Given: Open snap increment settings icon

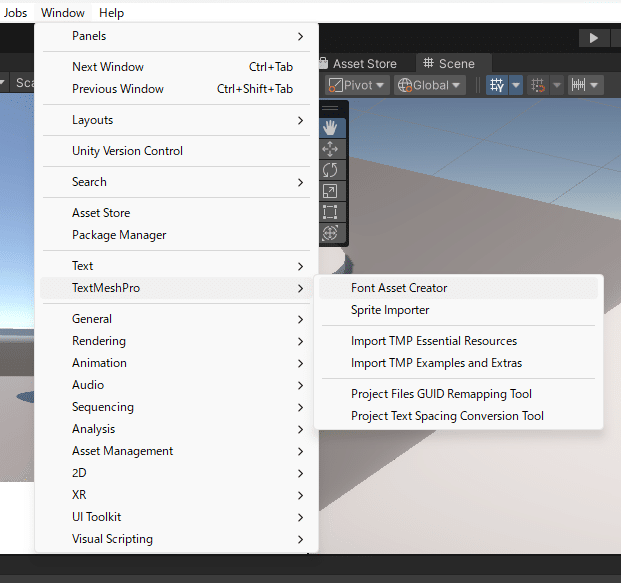Looking at the screenshot, I should (x=578, y=85).
